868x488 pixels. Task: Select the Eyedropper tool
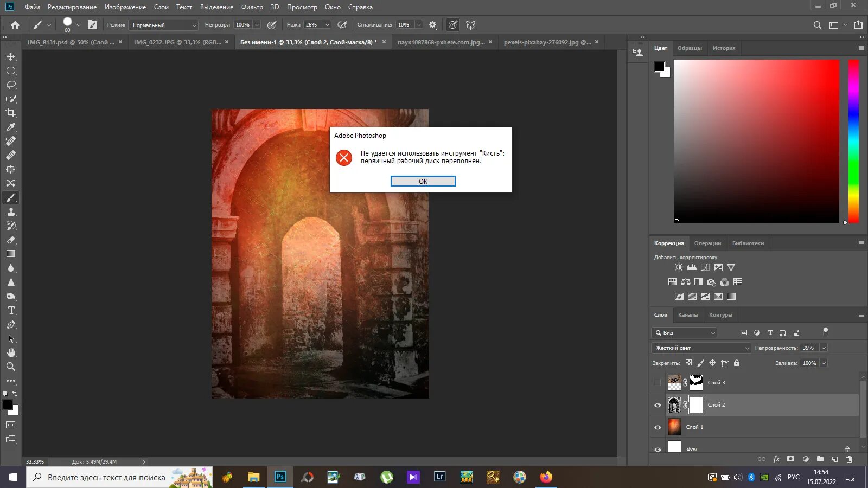(11, 127)
